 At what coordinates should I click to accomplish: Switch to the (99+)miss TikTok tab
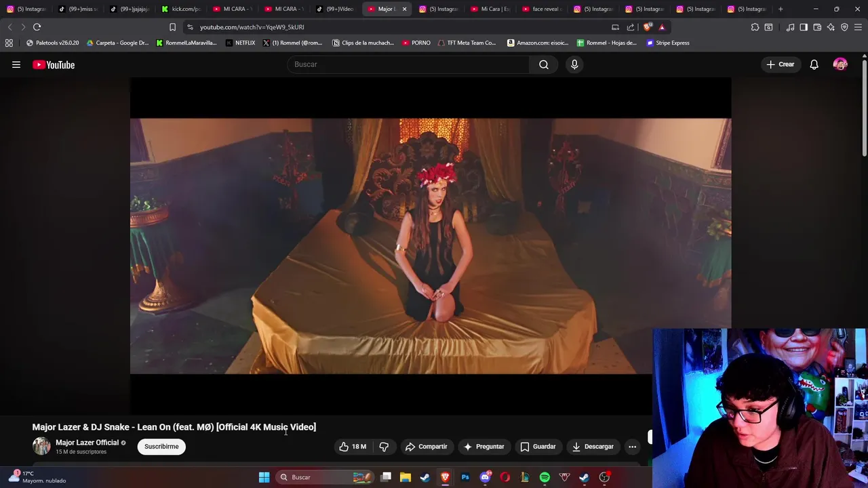[x=78, y=9]
